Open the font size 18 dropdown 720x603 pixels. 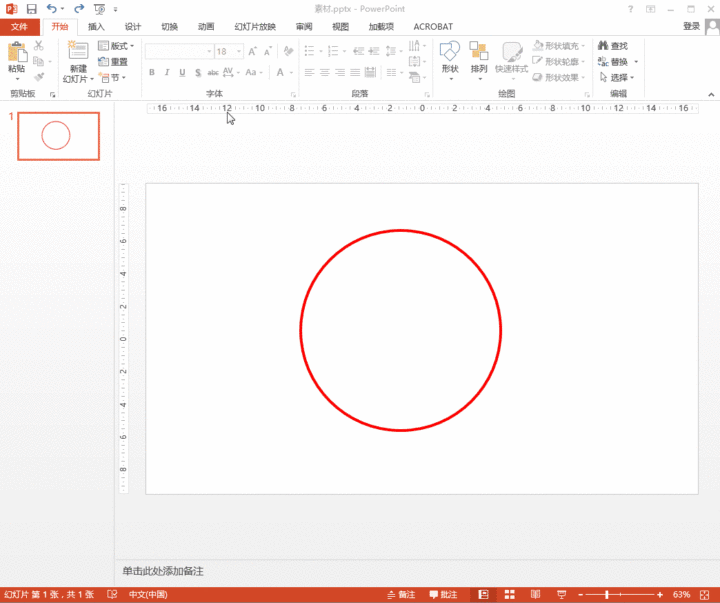coord(239,51)
